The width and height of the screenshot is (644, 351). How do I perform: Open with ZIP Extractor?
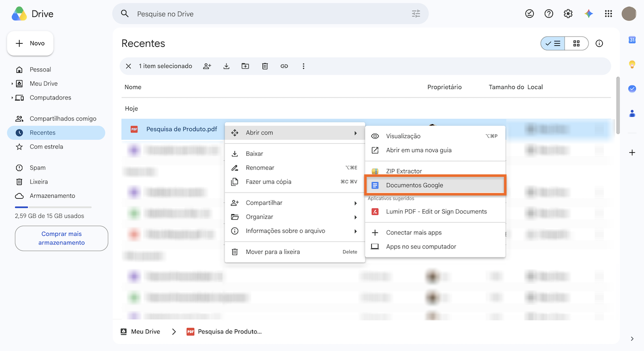(435, 171)
